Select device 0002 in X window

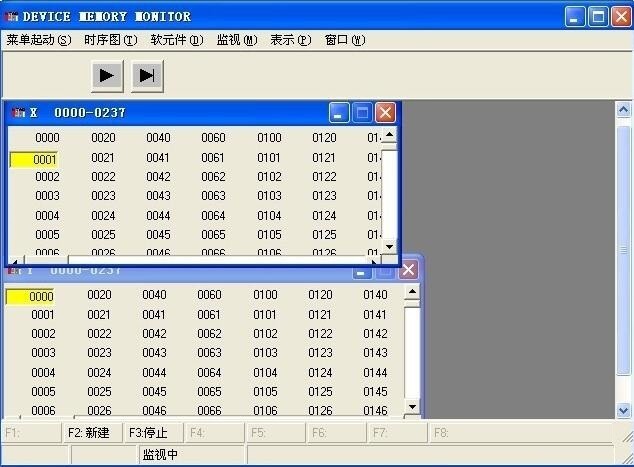coord(47,177)
